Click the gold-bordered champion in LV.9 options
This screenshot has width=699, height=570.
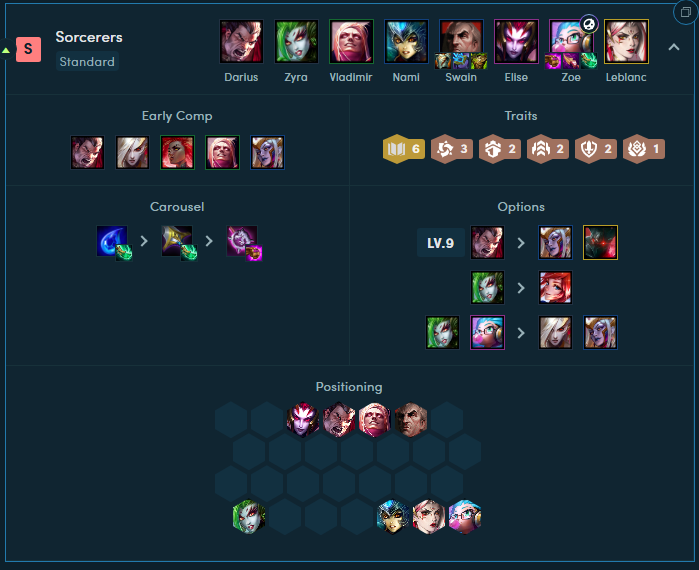[x=600, y=243]
